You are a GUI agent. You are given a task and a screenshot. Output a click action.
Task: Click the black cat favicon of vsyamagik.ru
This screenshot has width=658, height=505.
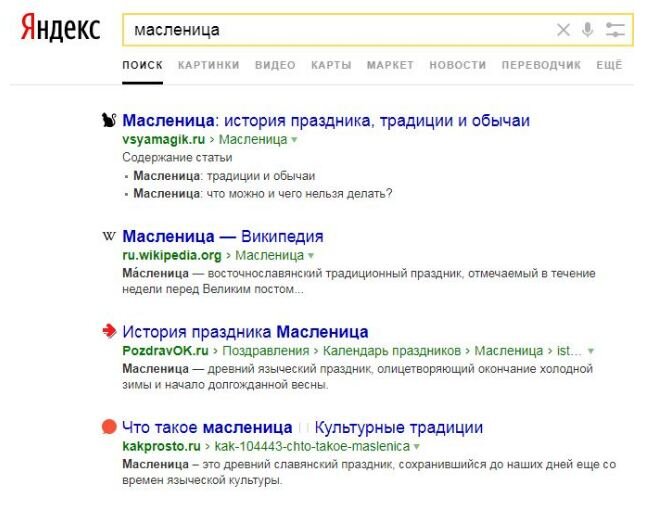click(x=109, y=120)
